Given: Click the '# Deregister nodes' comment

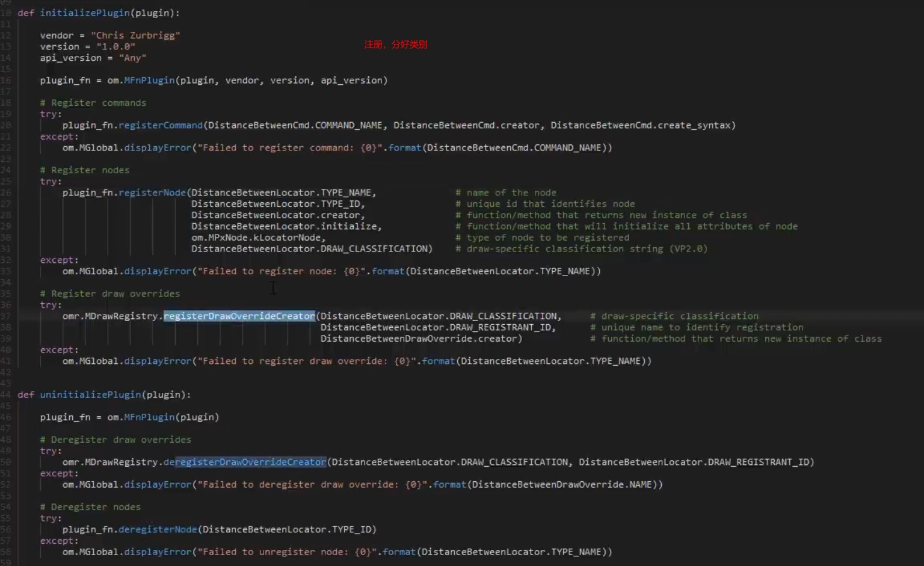Looking at the screenshot, I should pyautogui.click(x=90, y=507).
